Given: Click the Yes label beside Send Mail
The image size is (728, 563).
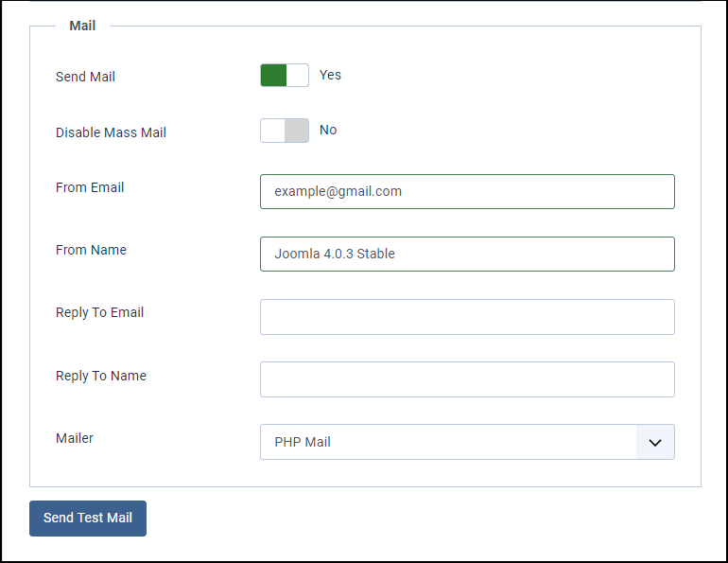Looking at the screenshot, I should coord(330,75).
